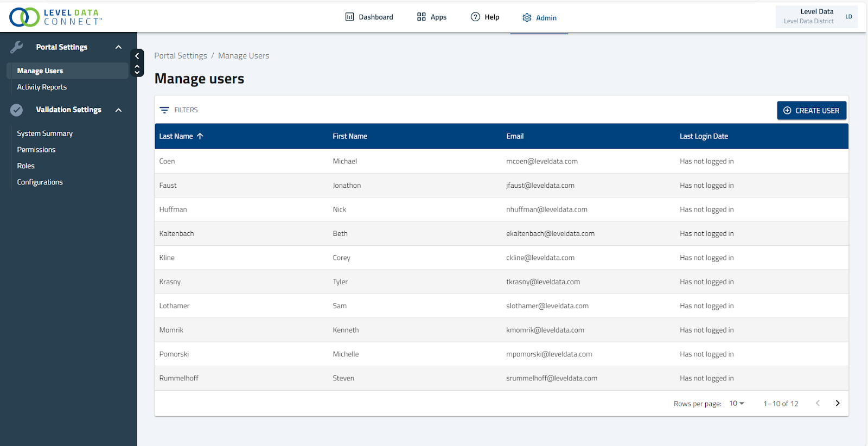
Task: Click the plus icon in Create User
Action: pos(787,111)
